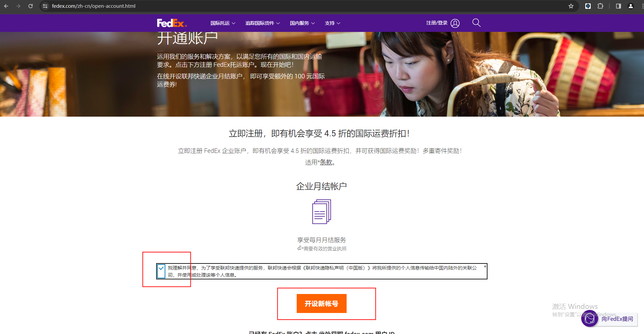Open the 支持 menu
Screen dimensions: 644x334
tap(332, 23)
